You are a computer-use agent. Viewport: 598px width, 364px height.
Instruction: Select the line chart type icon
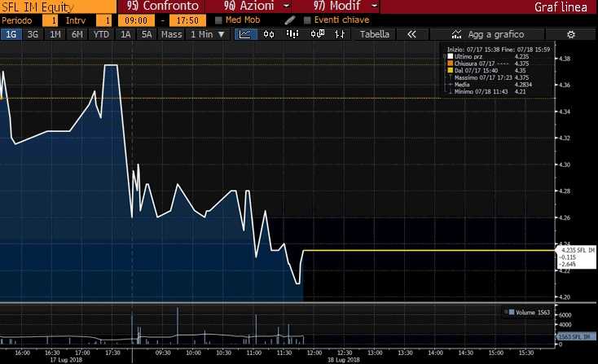coord(245,34)
